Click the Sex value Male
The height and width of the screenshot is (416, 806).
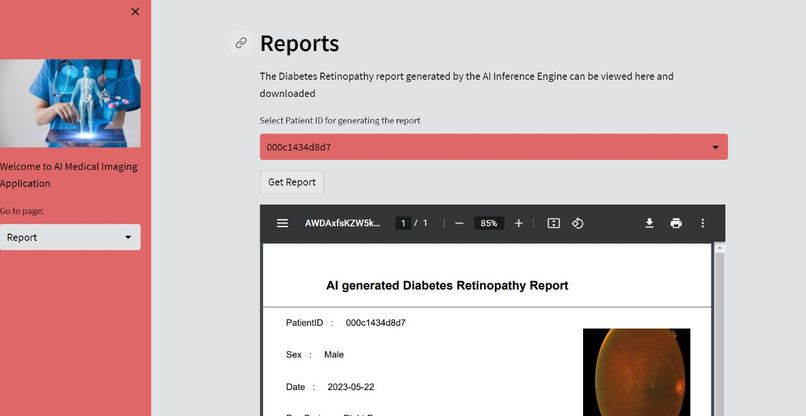pos(334,355)
